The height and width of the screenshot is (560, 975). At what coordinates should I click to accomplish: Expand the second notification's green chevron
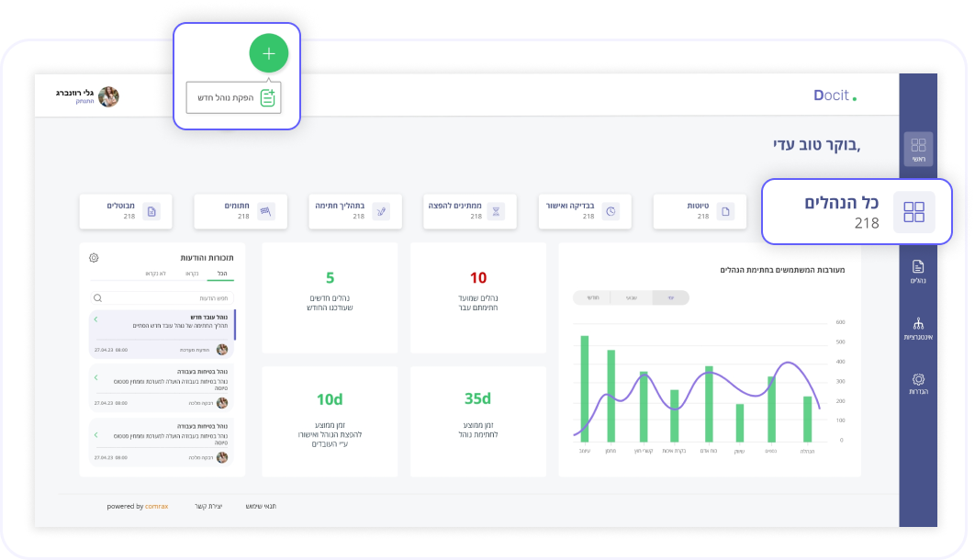pyautogui.click(x=95, y=380)
